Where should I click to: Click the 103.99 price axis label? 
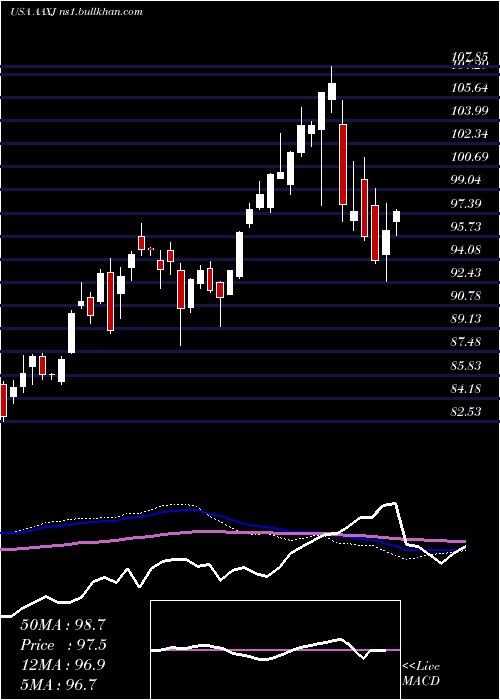coord(469,111)
